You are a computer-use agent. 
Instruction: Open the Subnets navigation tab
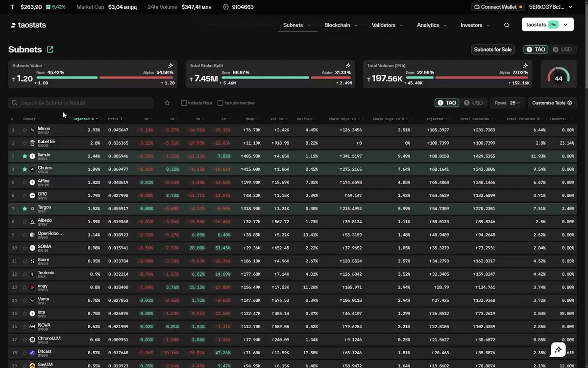[x=297, y=25]
